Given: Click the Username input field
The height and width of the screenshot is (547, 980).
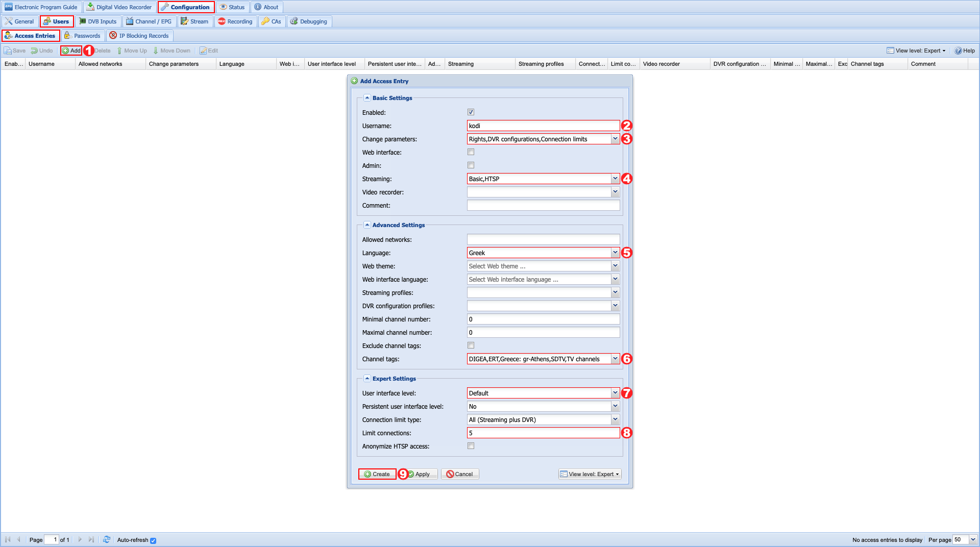Looking at the screenshot, I should [543, 126].
